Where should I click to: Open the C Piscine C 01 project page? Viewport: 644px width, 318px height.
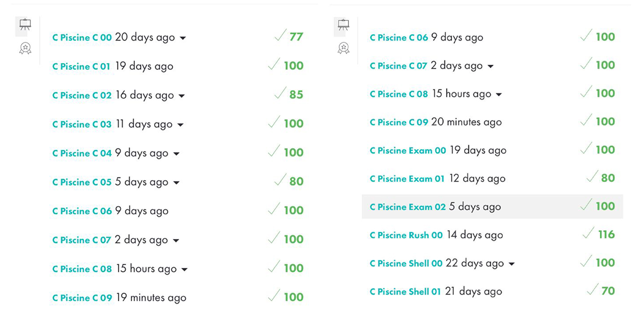(x=81, y=66)
